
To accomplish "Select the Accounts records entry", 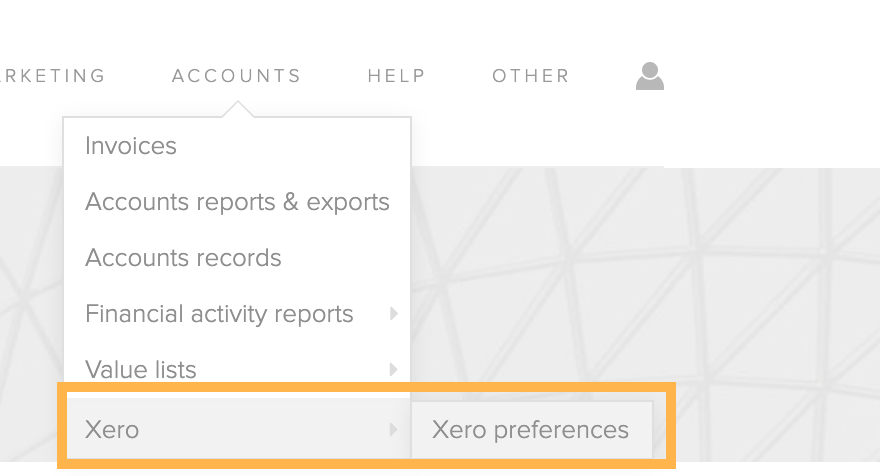I will click(183, 258).
